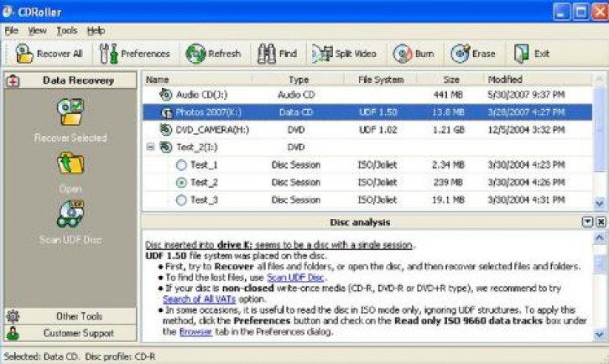Click the status bar 'Disc profile: CD-R' text
This screenshot has width=609, height=364.
(120, 356)
